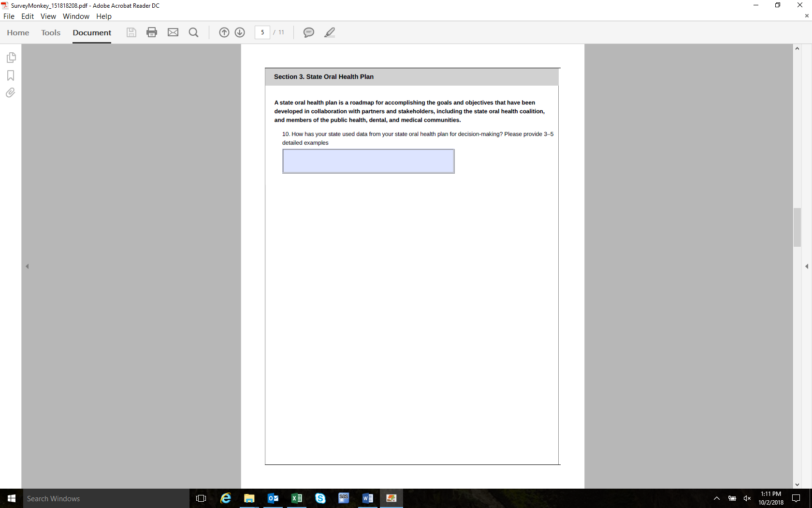Switch to the Home tab

tap(18, 32)
